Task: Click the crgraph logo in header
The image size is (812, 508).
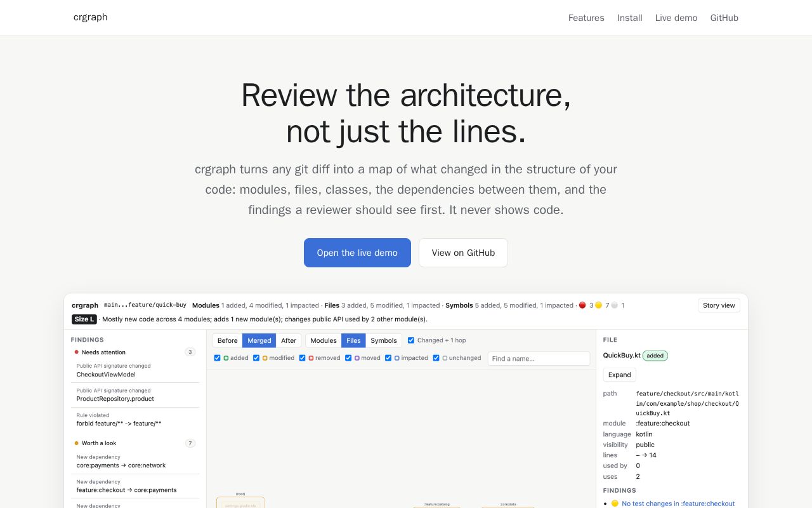Action: tap(90, 17)
